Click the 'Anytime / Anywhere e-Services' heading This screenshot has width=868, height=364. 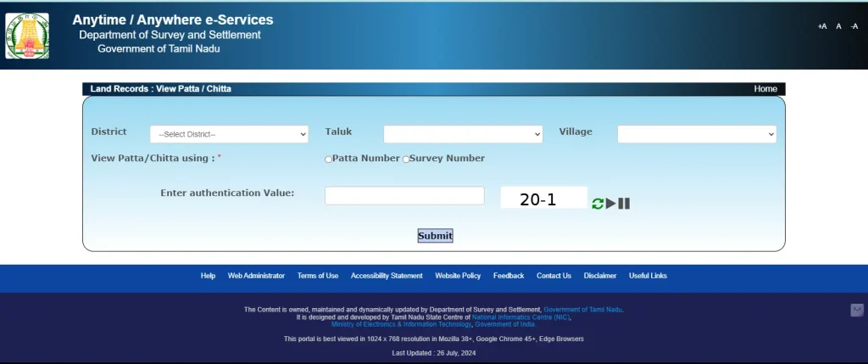click(173, 20)
